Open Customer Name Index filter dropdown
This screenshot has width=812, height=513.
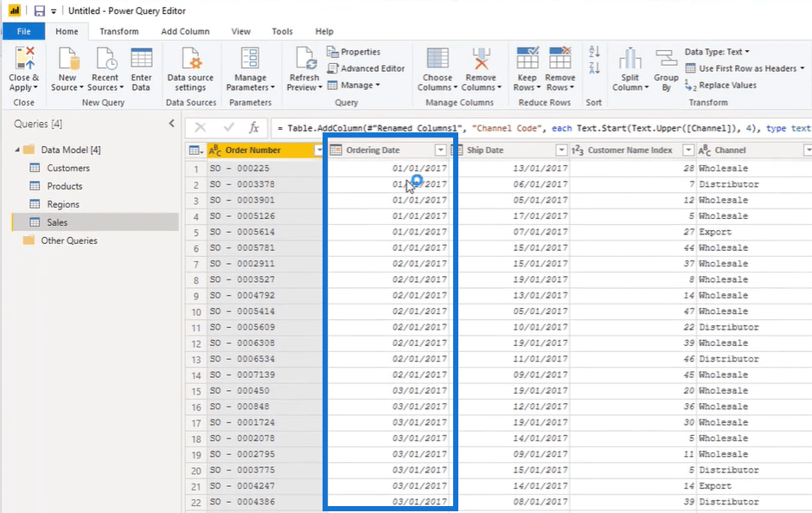(687, 151)
